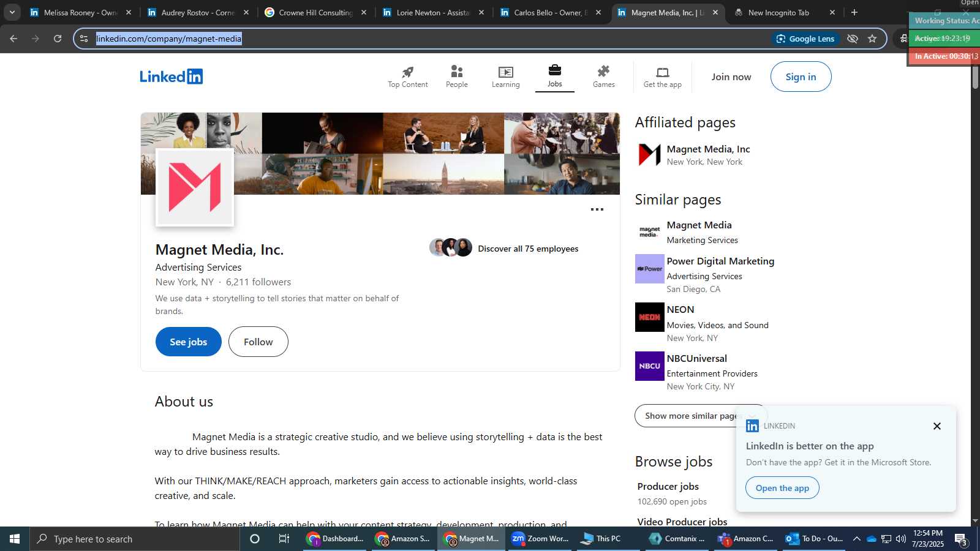980x551 pixels.
Task: Open Producer jobs link
Action: (x=668, y=487)
